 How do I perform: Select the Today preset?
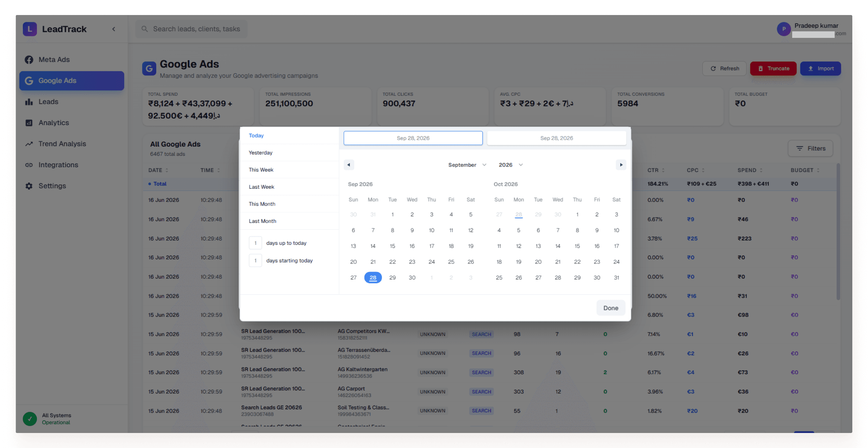tap(289, 136)
